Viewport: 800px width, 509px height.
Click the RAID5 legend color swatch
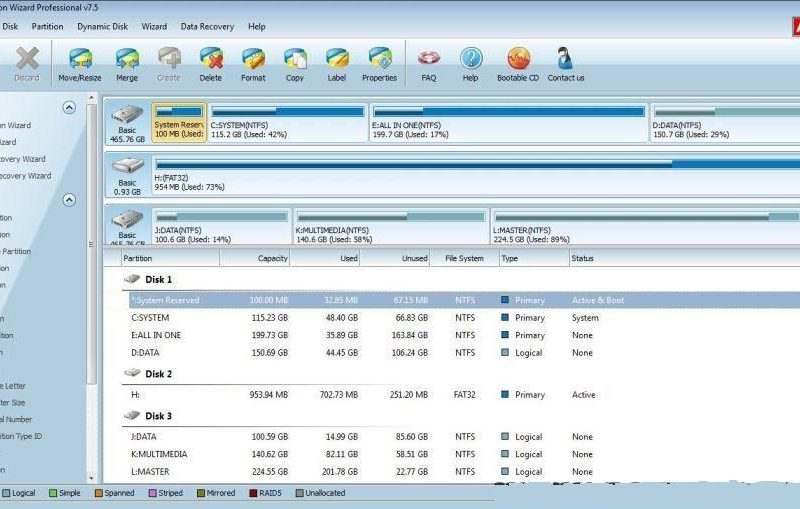(253, 493)
